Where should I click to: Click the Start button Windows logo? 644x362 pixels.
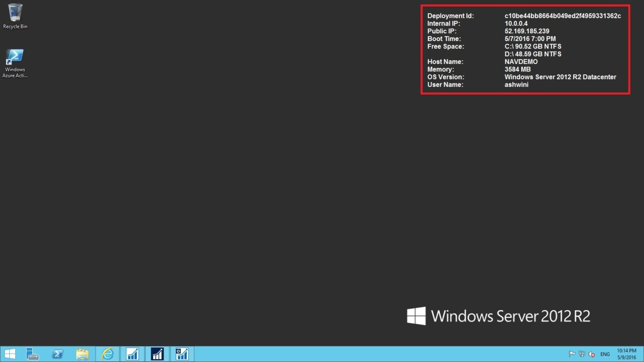pyautogui.click(x=10, y=354)
